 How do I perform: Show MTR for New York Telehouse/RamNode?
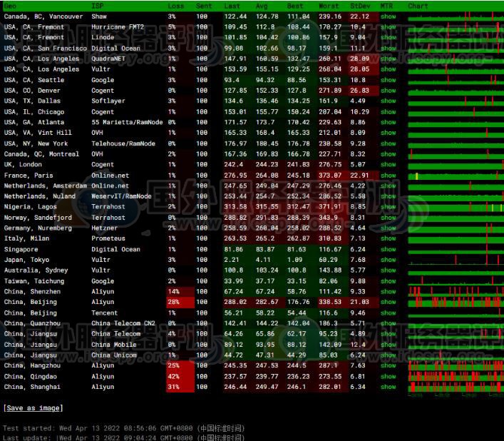point(389,143)
